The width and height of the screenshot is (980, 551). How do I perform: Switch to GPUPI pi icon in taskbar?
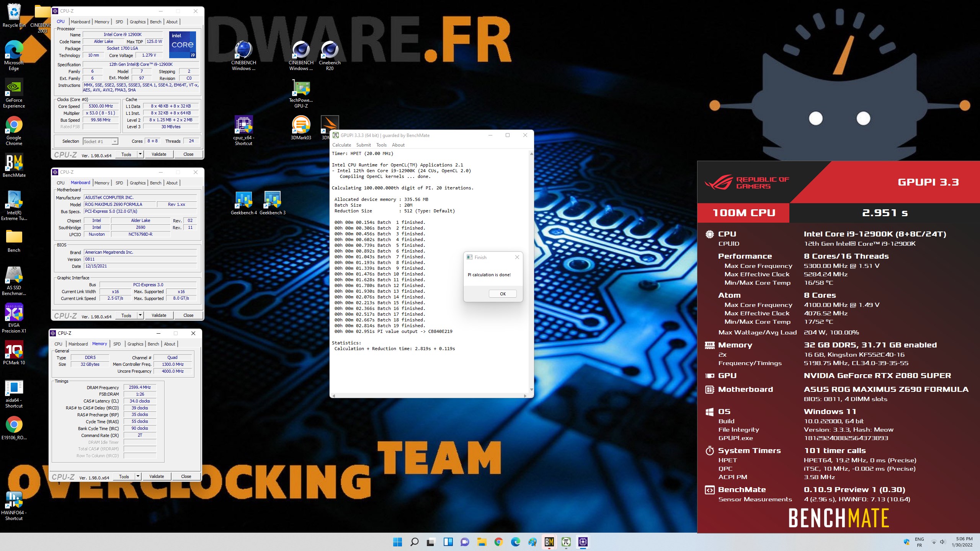566,542
